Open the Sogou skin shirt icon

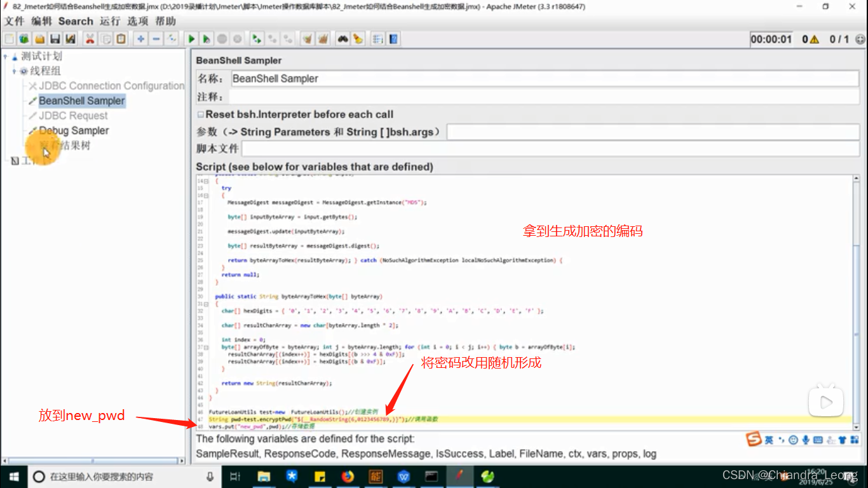pos(842,440)
